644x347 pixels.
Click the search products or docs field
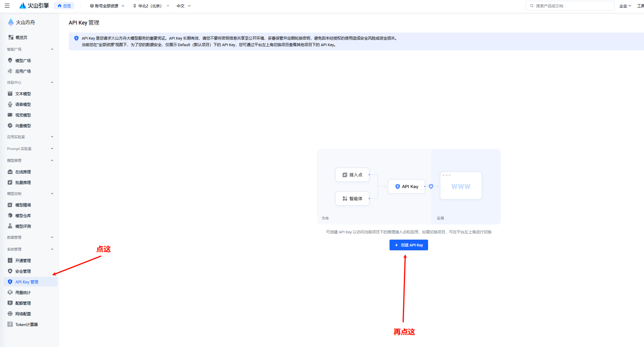pos(570,6)
